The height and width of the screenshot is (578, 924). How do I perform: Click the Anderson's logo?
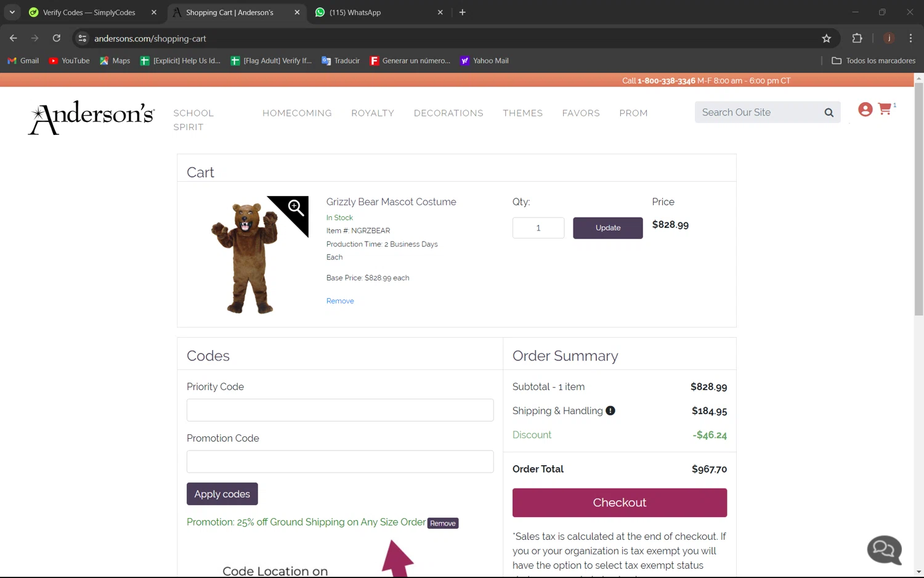(91, 117)
